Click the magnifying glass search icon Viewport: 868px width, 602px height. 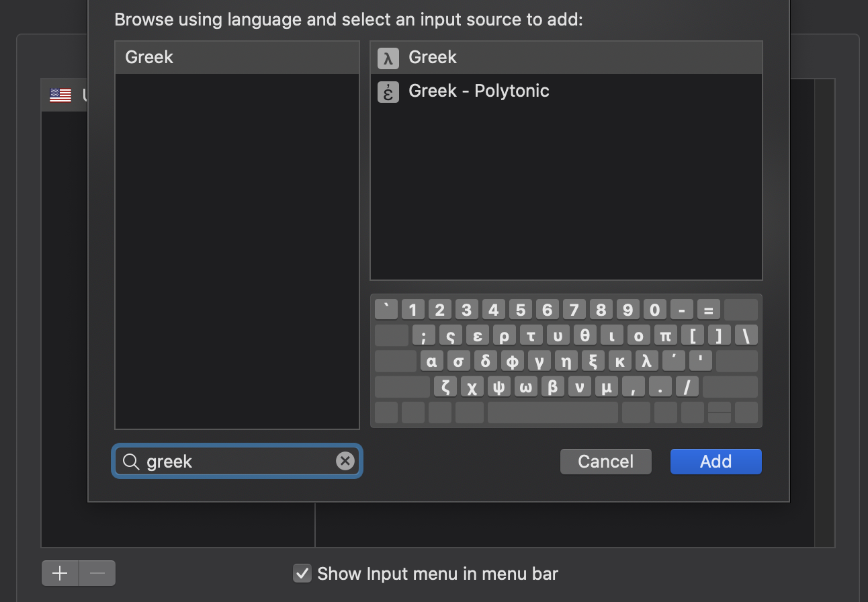(x=132, y=462)
